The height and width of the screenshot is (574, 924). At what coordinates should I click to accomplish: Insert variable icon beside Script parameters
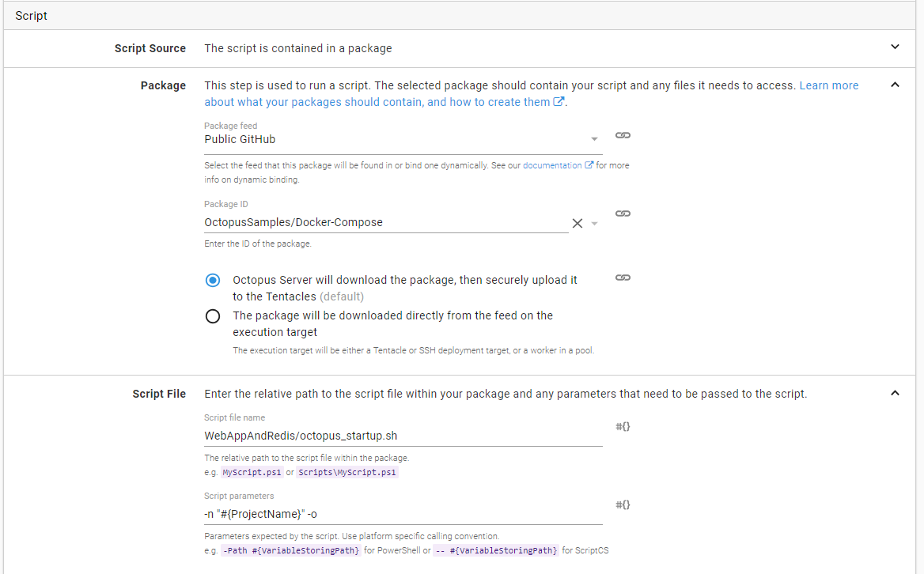[623, 505]
